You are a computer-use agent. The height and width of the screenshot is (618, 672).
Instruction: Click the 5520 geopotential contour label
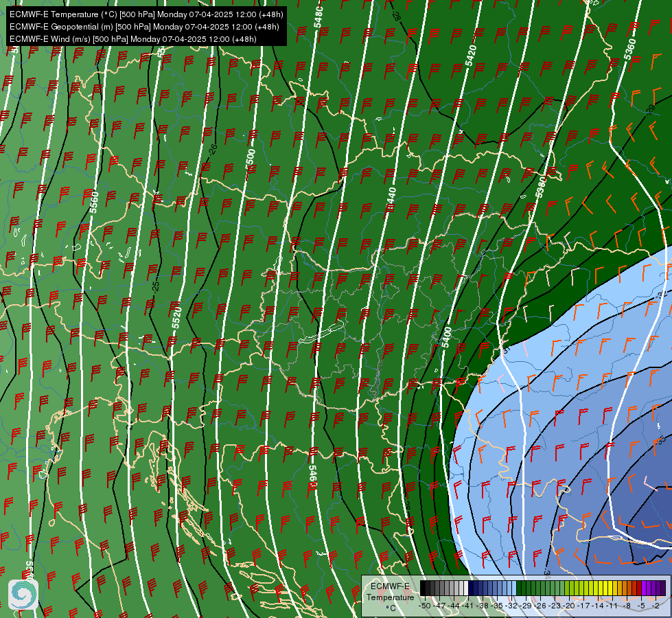pyautogui.click(x=177, y=318)
